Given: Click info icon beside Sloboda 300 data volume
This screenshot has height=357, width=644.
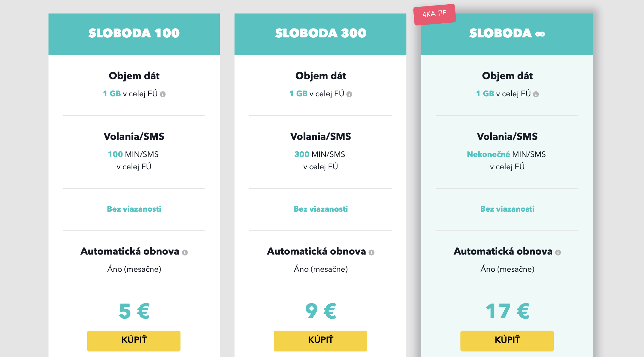Looking at the screenshot, I should [349, 94].
